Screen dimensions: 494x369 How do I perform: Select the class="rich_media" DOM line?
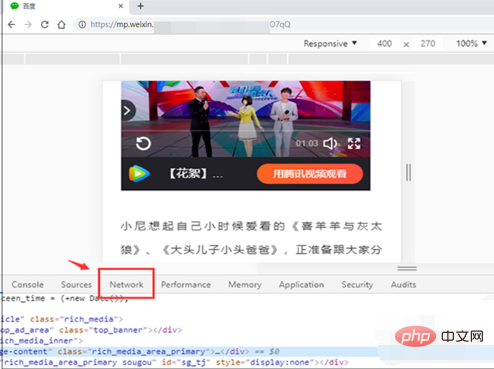click(62, 319)
